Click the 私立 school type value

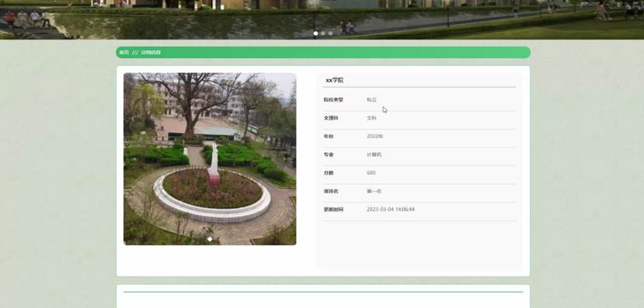point(371,99)
